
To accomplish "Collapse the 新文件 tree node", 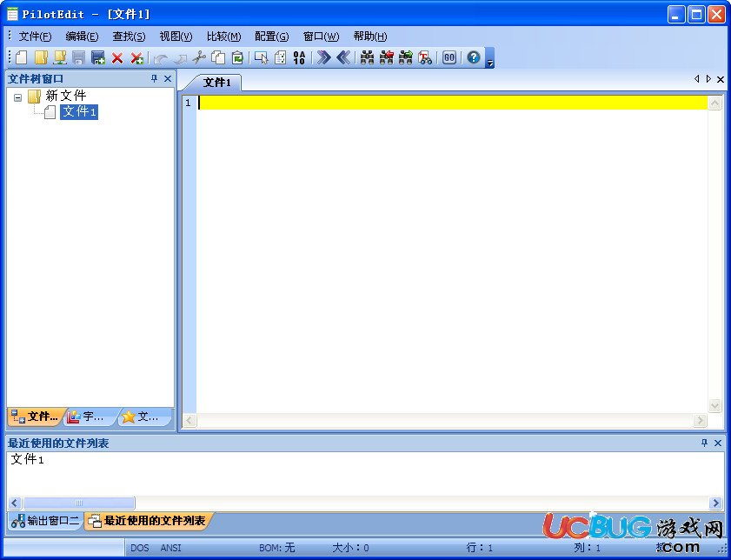I will (x=17, y=97).
